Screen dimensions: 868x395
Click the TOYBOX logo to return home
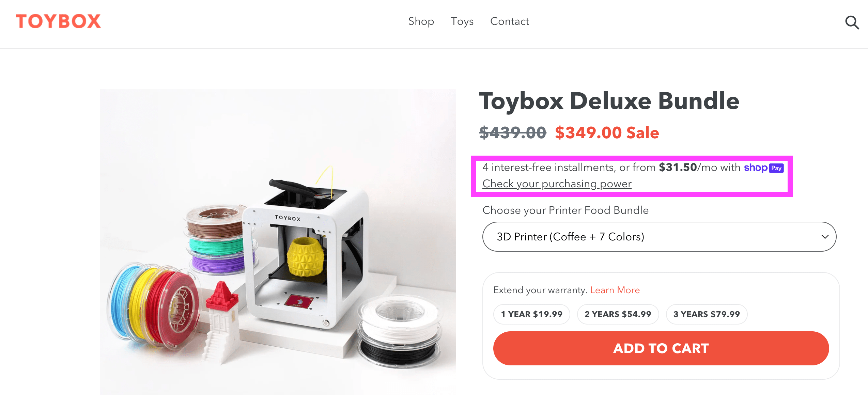tap(58, 21)
